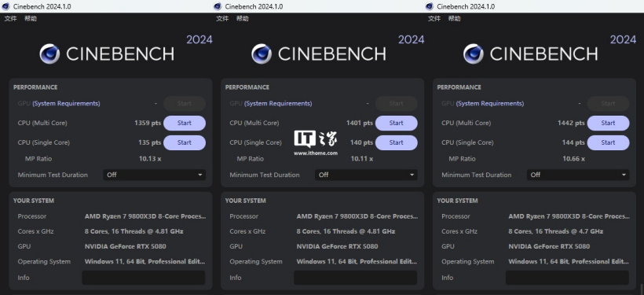
Task: Open the 帮助 menu in middle window
Action: pos(243,19)
